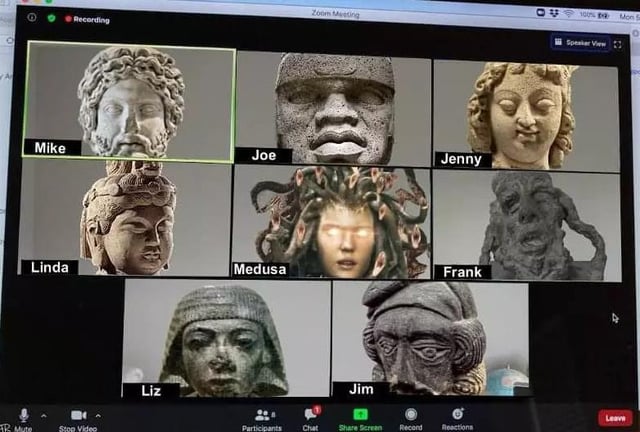Select Jenny's video tile
Screen dimensions: 640x432
point(526,115)
